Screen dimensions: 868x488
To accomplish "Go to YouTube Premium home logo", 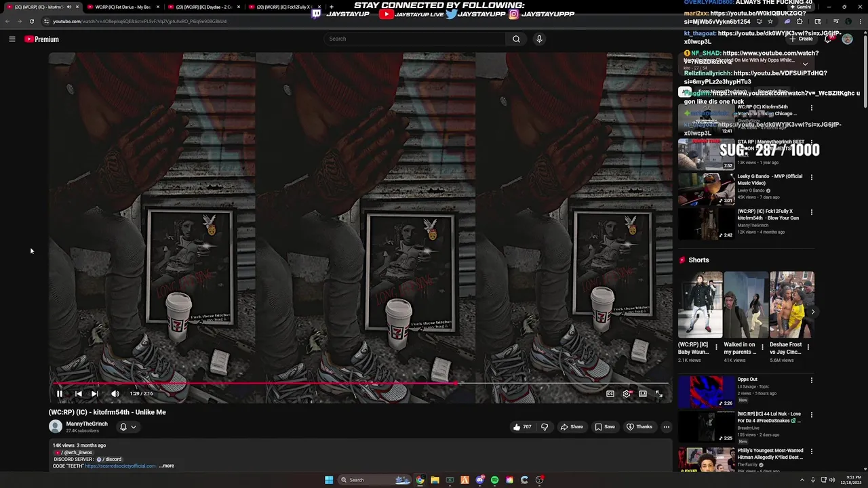I will click(42, 39).
